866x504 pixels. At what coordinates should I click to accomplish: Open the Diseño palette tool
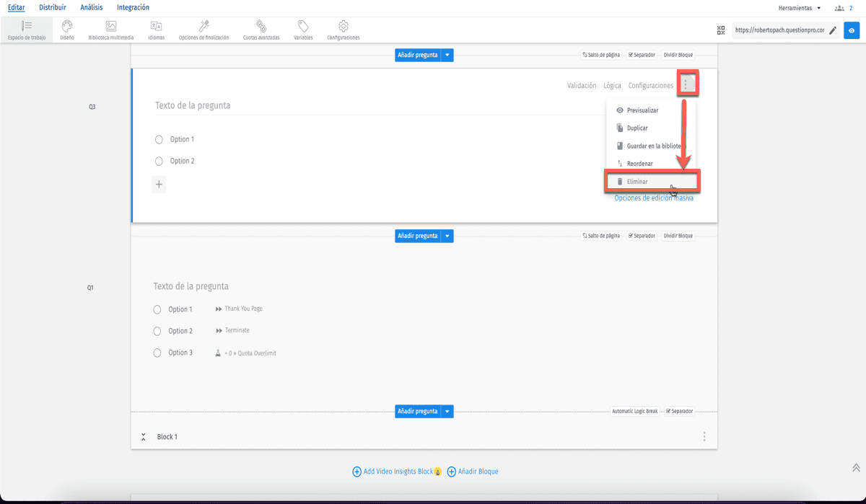coord(67,30)
